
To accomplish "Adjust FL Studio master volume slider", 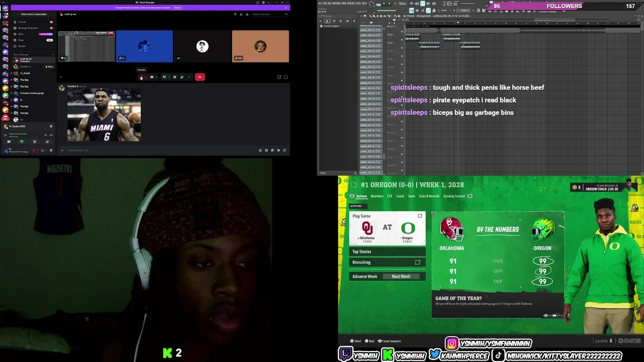I will point(387,11).
